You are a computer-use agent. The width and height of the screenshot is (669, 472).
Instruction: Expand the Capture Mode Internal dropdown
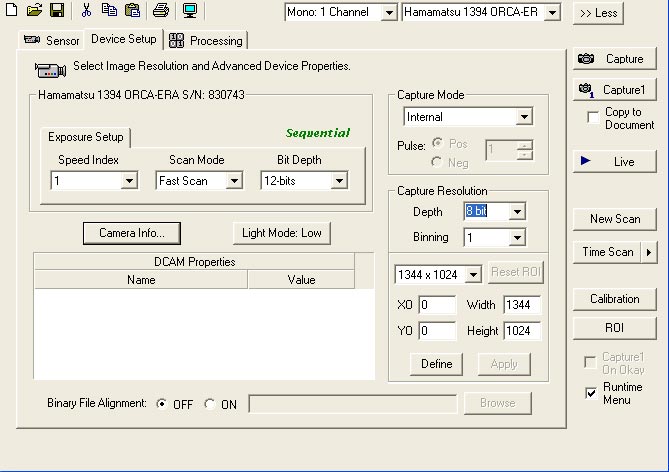(524, 117)
